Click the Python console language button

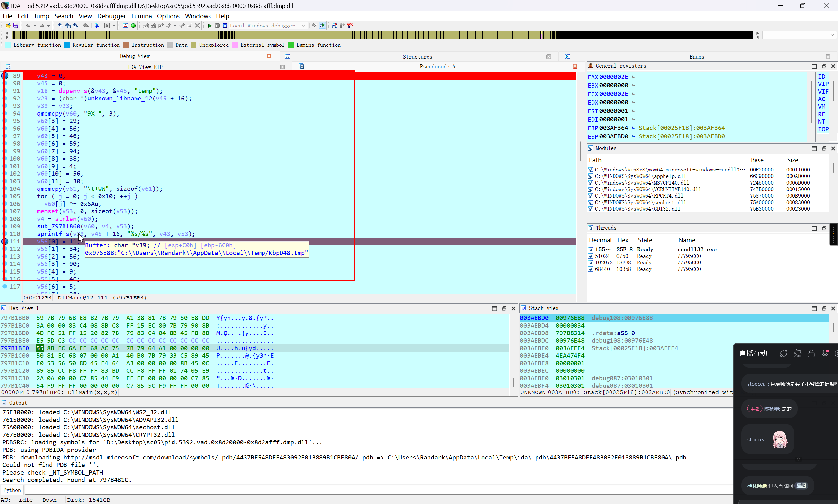[12, 490]
